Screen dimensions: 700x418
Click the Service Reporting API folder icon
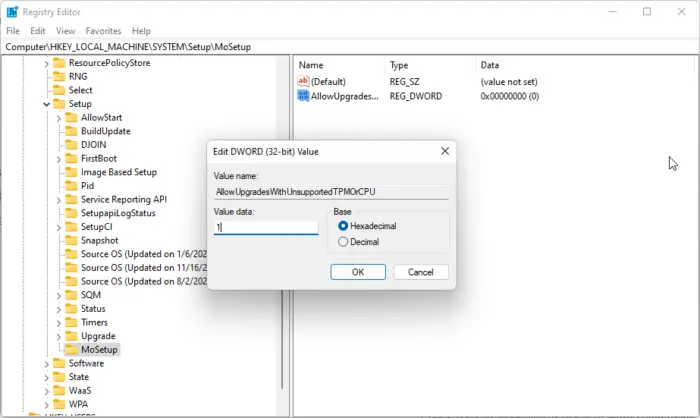(71, 200)
